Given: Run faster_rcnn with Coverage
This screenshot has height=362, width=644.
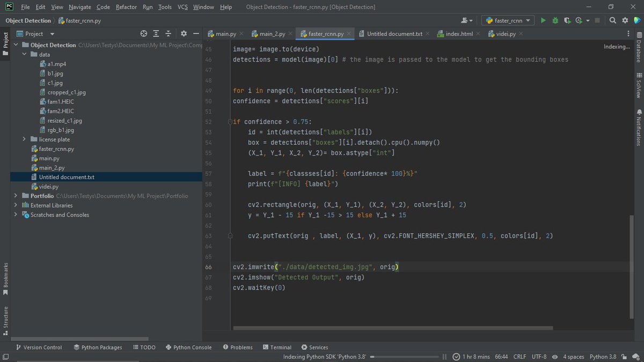Looking at the screenshot, I should 567,20.
